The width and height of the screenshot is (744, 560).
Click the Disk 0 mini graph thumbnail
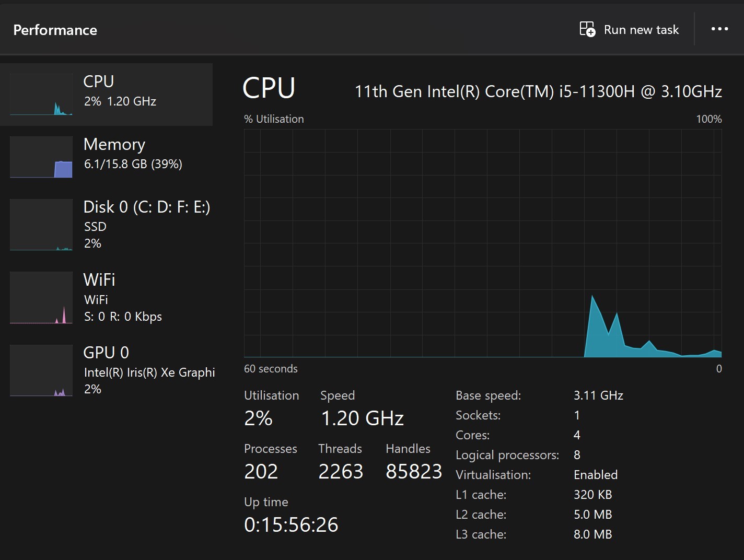41,225
